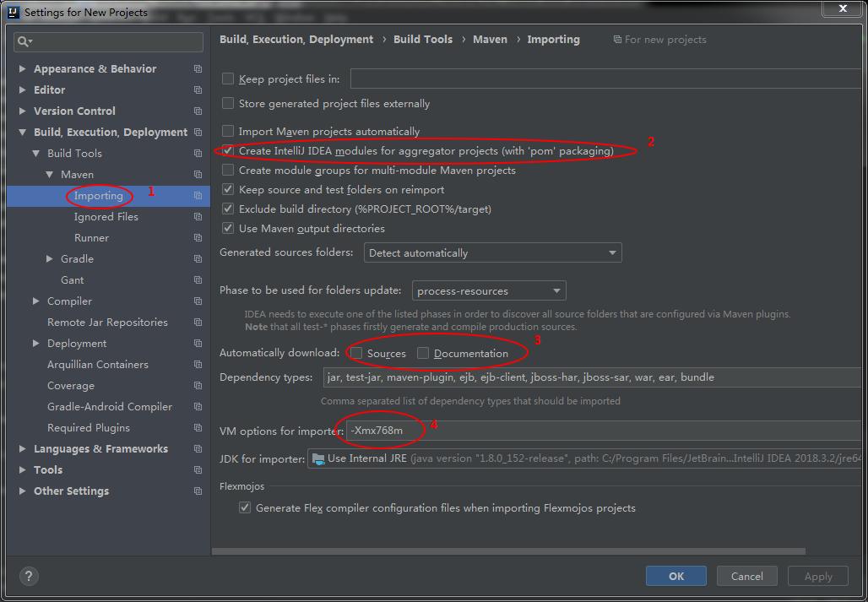Screen dimensions: 868x602
Task: Click project-level icon beside Ignored Files
Action: [198, 216]
